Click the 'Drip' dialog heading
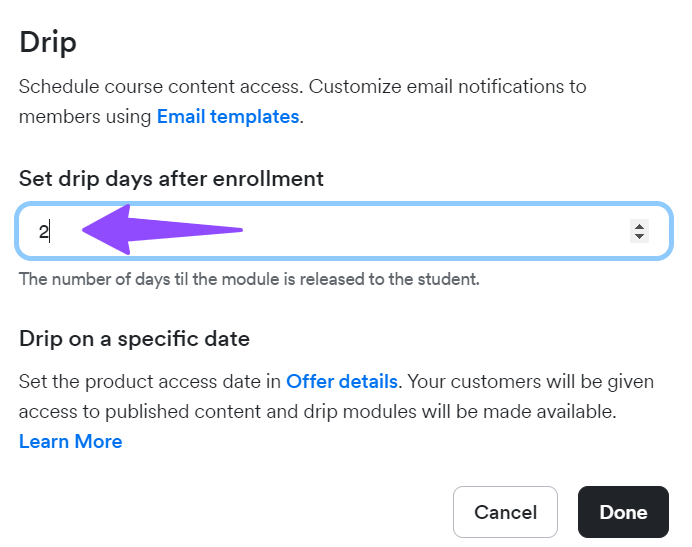 [48, 43]
